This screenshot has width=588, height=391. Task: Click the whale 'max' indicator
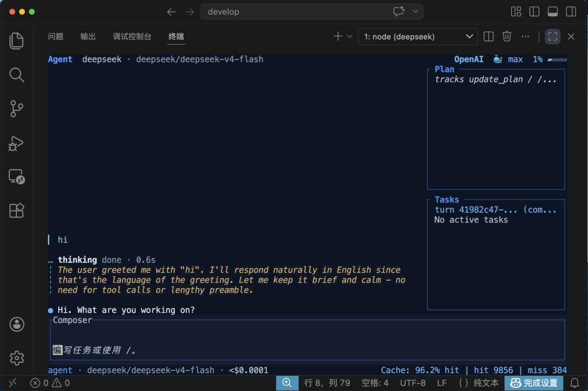508,59
